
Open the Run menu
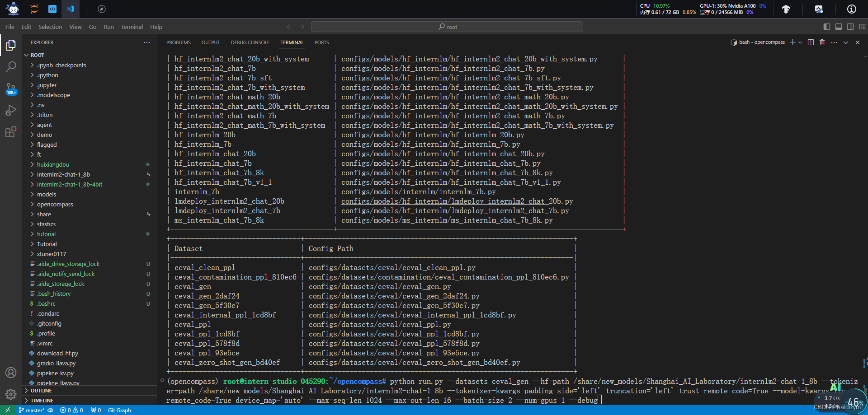(x=108, y=27)
